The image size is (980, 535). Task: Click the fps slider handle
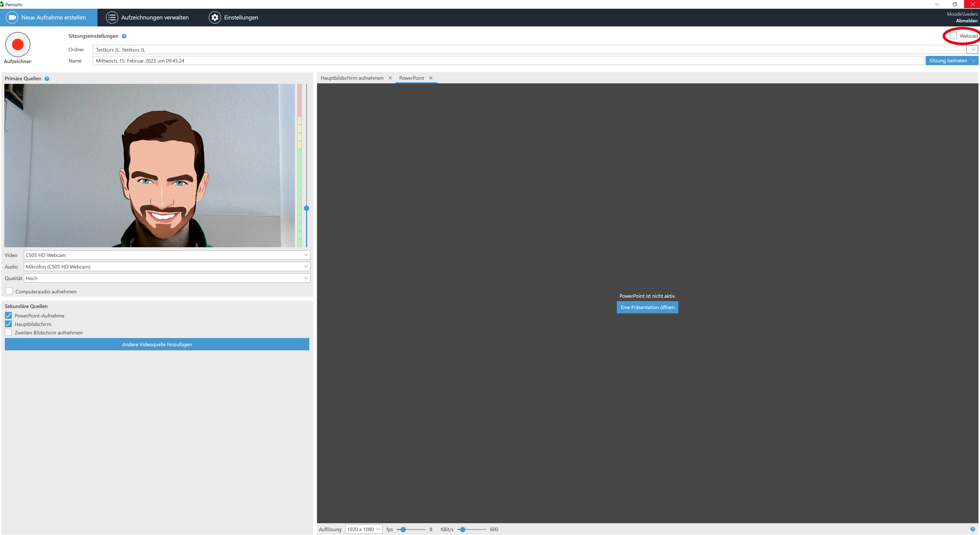(x=403, y=529)
